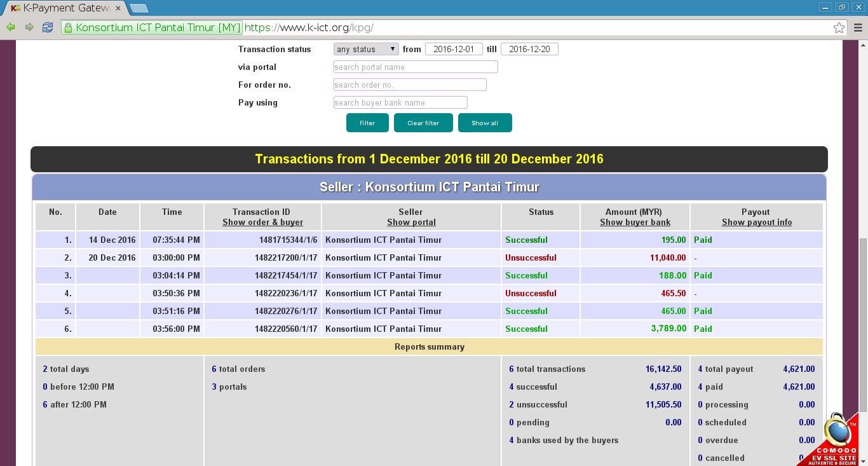Click the browser Forward arrow
Viewport: 868px width, 466px height.
pos(29,27)
